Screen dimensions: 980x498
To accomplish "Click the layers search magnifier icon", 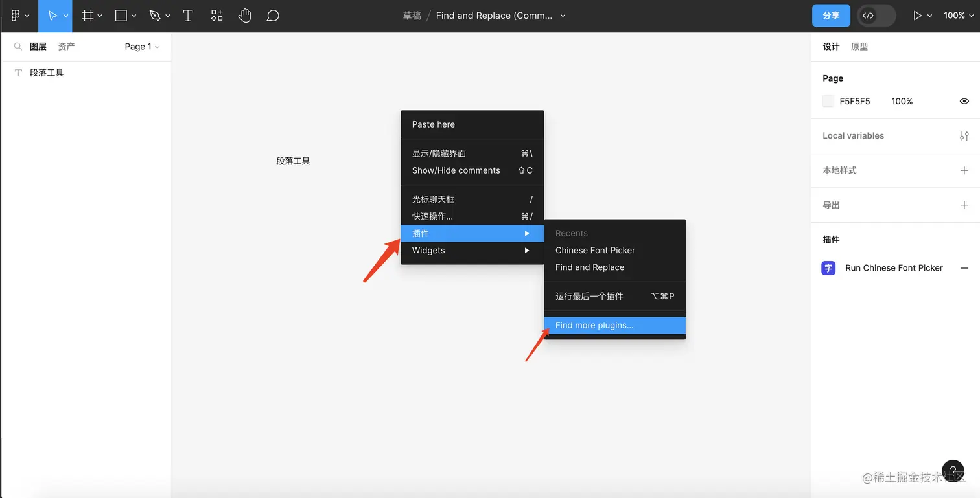I will click(18, 47).
